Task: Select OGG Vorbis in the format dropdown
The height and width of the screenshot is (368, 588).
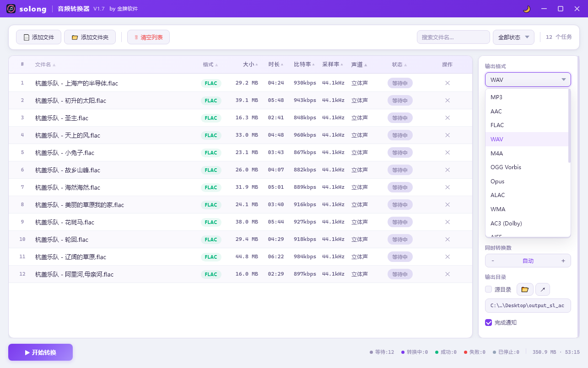Action: click(506, 167)
